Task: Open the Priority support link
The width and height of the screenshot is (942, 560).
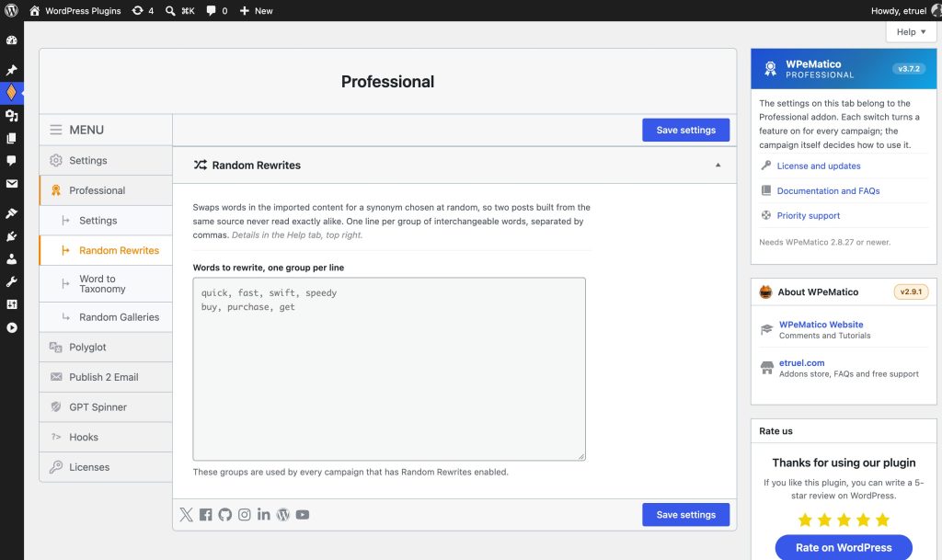Action: 809,215
